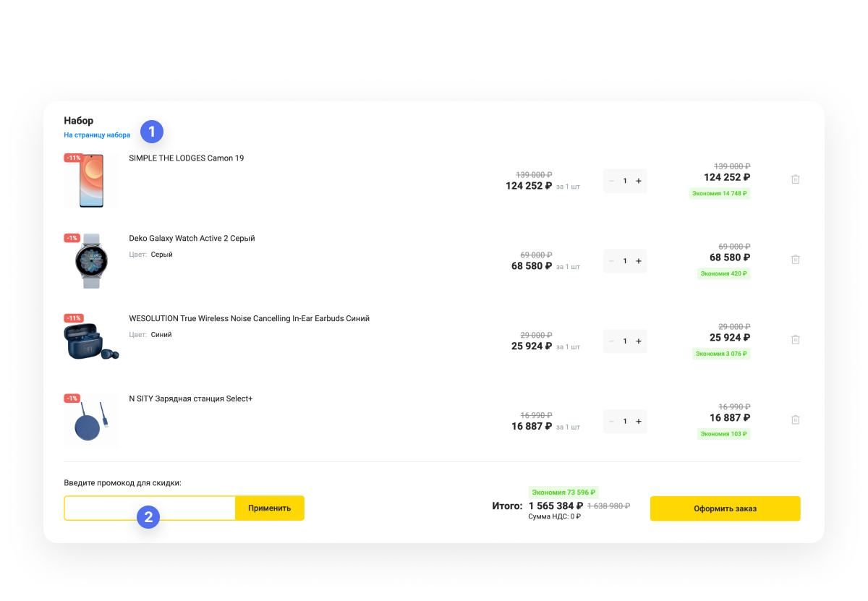Viewport: 868px width, 601px height.
Task: Click the 'Экономия 420 ₽' badge
Action: click(x=724, y=273)
